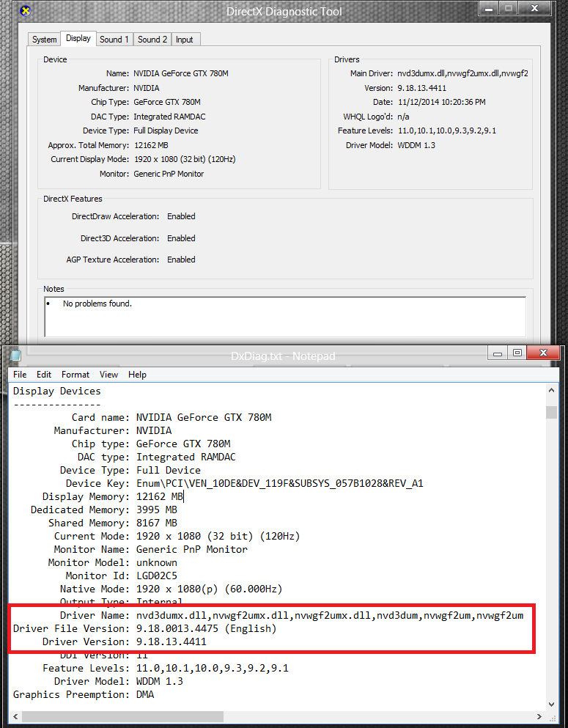Click Notepad horizontal scrollbar left arrow
The height and width of the screenshot is (728, 568).
[x=15, y=716]
